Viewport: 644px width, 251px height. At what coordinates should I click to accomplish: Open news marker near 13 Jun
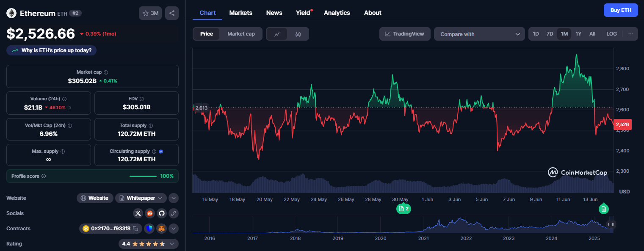[604, 208]
